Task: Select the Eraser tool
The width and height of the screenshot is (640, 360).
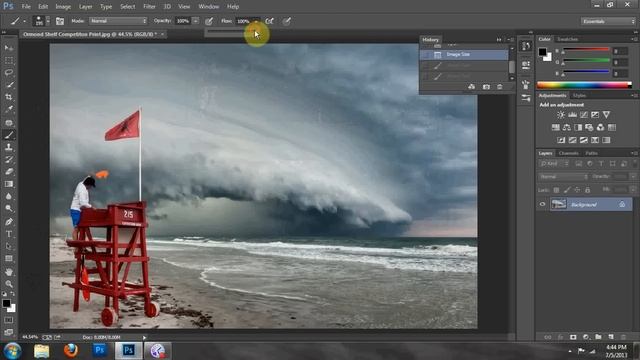Action: (x=9, y=172)
